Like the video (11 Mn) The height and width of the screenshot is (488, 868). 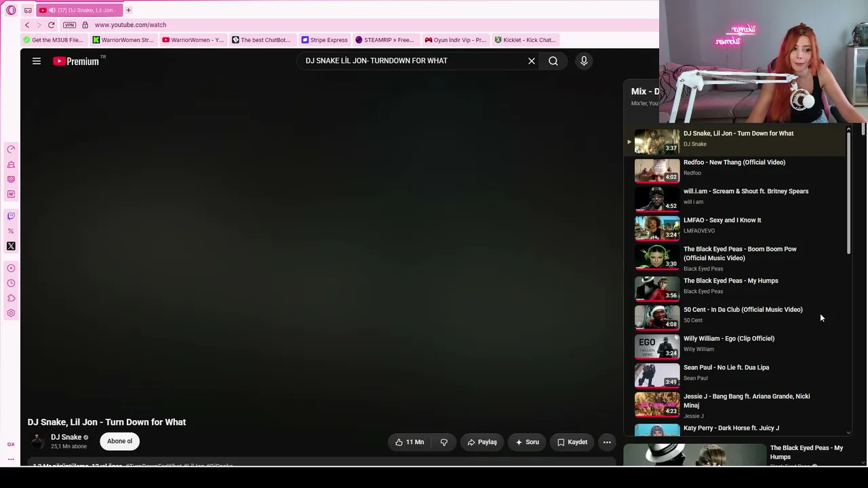point(410,442)
